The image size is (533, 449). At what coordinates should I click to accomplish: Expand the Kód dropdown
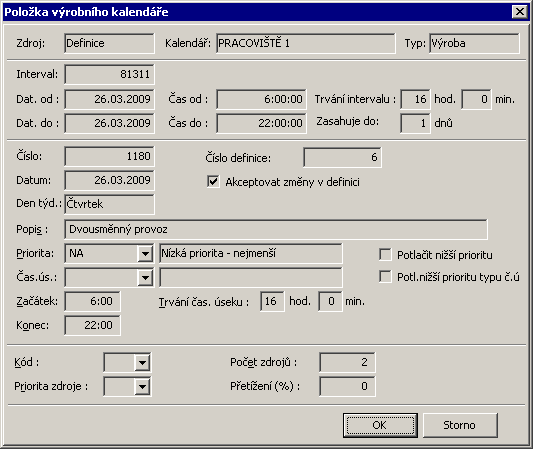(x=142, y=363)
